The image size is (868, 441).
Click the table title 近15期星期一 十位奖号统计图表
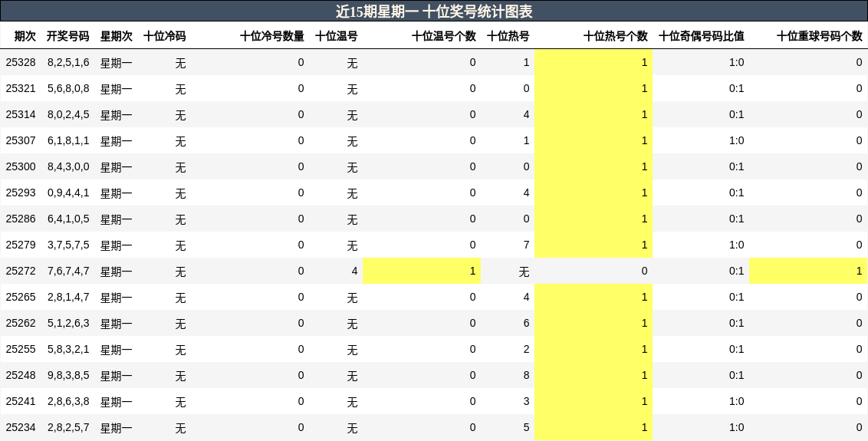coord(434,11)
